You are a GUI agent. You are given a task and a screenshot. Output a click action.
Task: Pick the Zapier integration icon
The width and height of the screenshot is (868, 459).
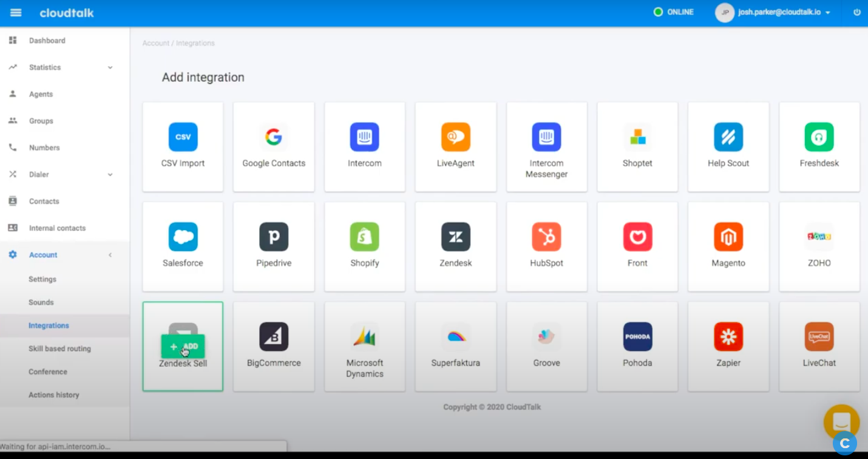click(x=728, y=336)
